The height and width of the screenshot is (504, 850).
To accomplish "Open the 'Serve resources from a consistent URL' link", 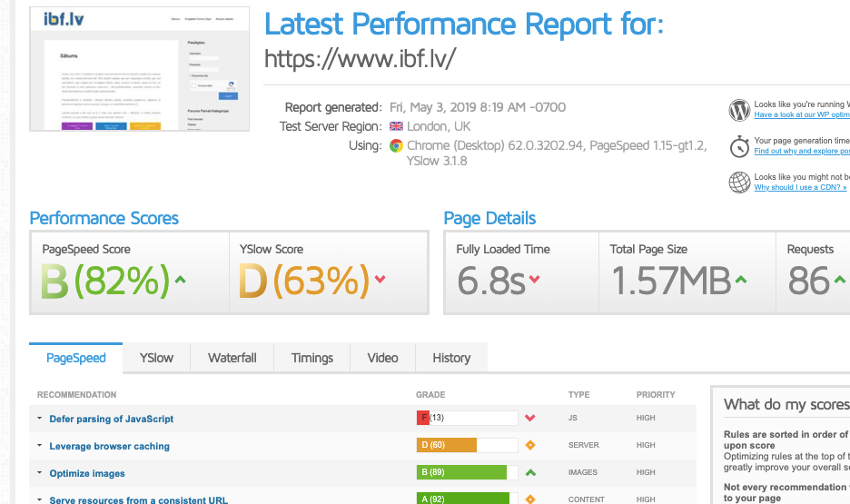I will pos(138,499).
